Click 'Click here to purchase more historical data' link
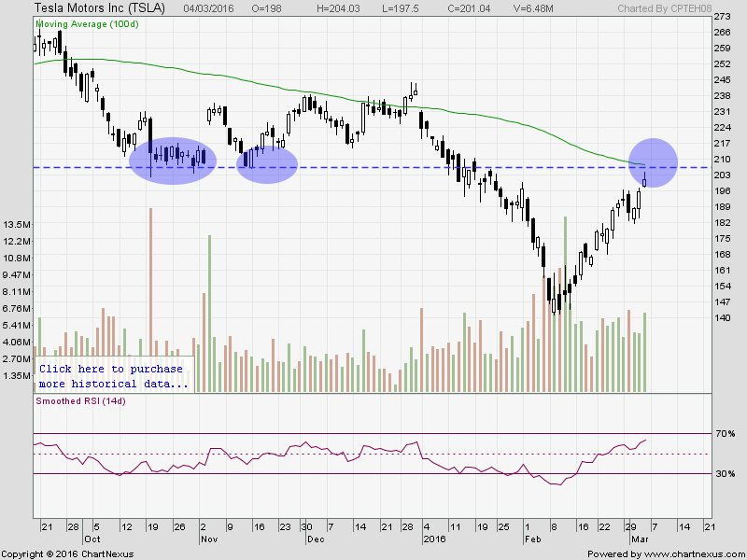Viewport: 747px width, 560px height. point(114,376)
